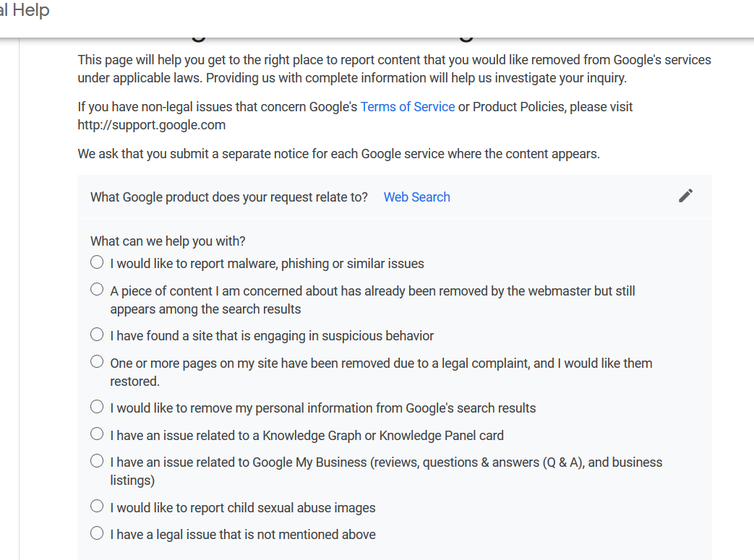Select the remove my personal information option
This screenshot has width=754, height=560.
[97, 407]
